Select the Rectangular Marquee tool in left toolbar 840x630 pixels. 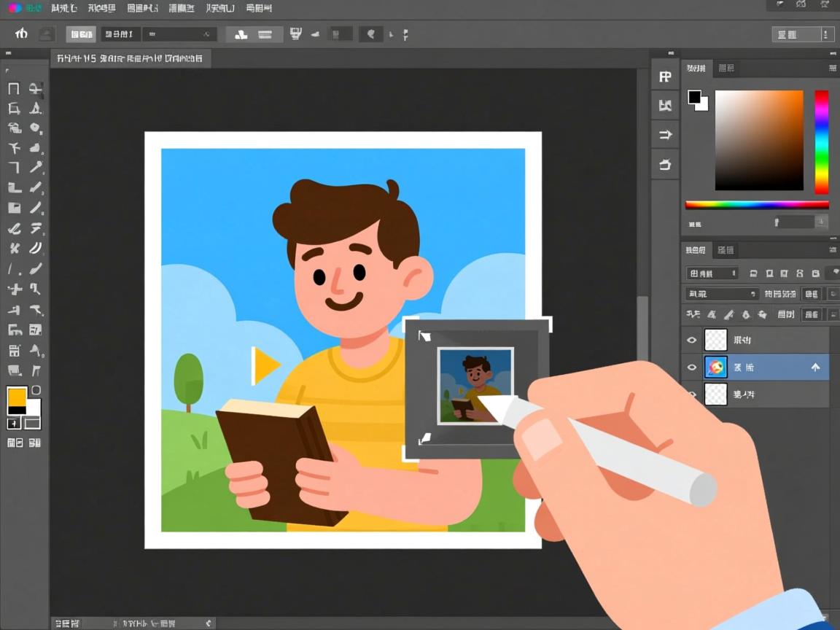coord(13,89)
